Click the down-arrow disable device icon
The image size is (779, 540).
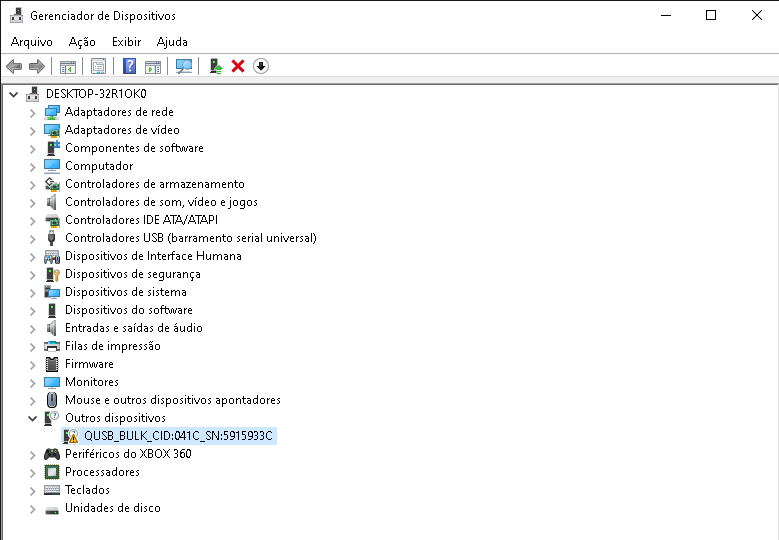pos(261,66)
